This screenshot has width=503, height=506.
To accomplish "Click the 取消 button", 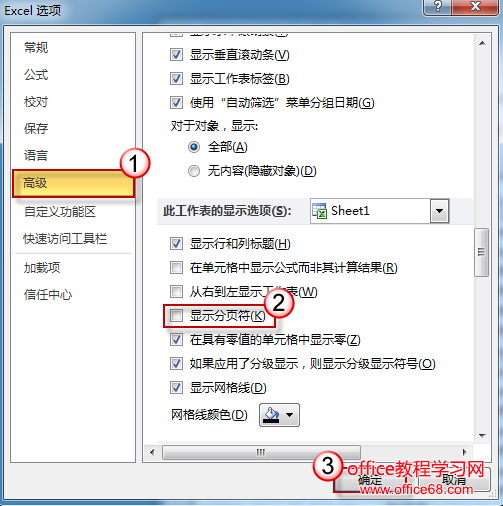I will (454, 480).
